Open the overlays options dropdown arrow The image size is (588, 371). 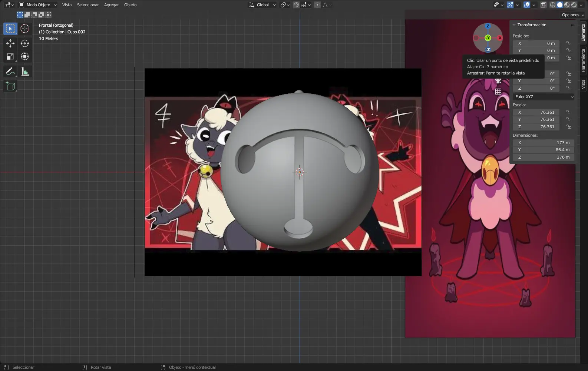coord(534,5)
